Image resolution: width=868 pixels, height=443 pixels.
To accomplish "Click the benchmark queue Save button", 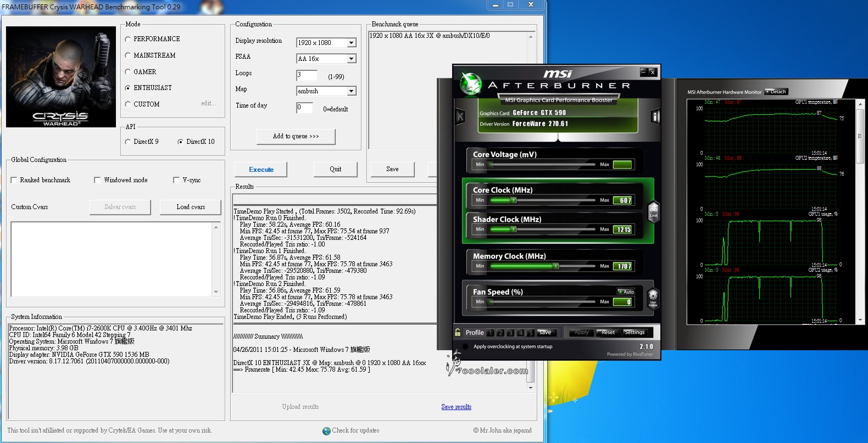I will point(392,169).
